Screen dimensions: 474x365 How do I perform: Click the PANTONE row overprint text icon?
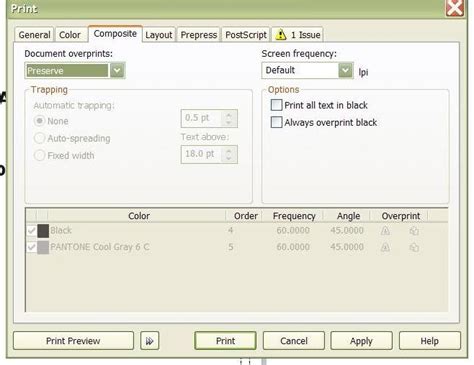(385, 247)
